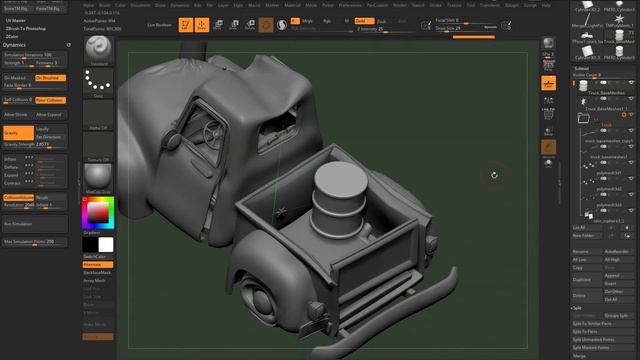Toggle eye on truck_basemeshes1 subtool
Screen dimensions: 640x360
pos(631,147)
